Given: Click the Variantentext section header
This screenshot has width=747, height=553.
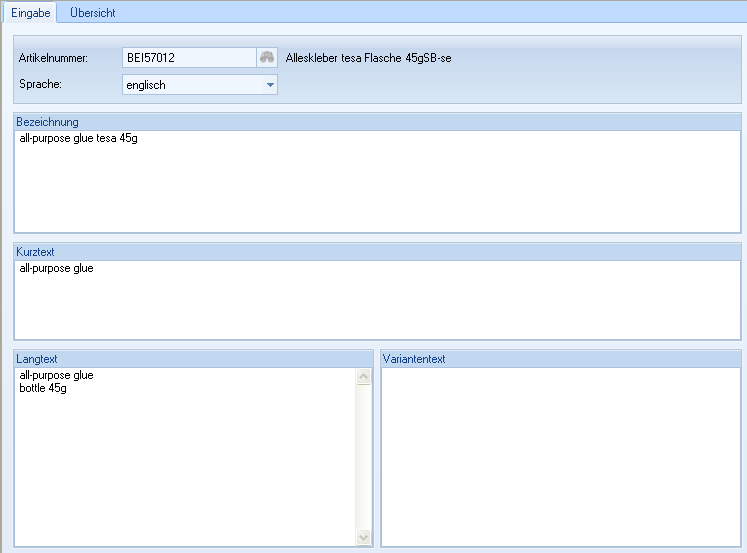Looking at the screenshot, I should tap(415, 359).
